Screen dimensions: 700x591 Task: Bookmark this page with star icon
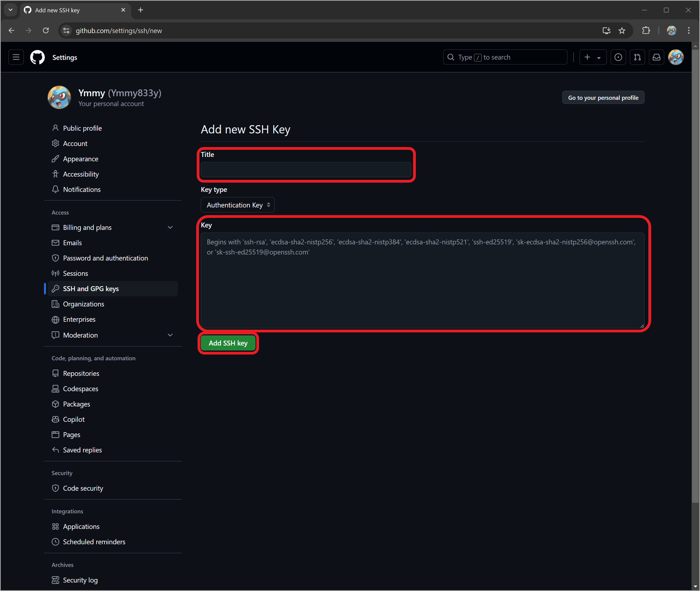(x=622, y=31)
